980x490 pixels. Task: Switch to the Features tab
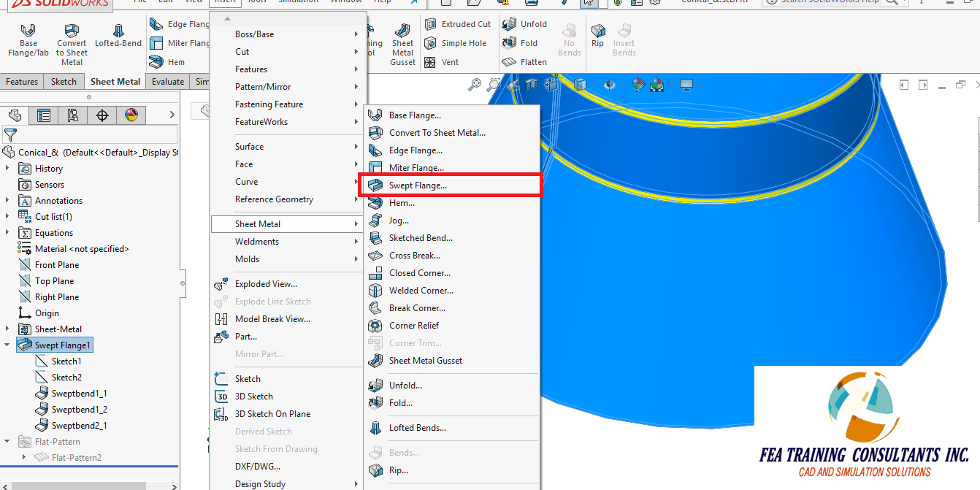[22, 81]
